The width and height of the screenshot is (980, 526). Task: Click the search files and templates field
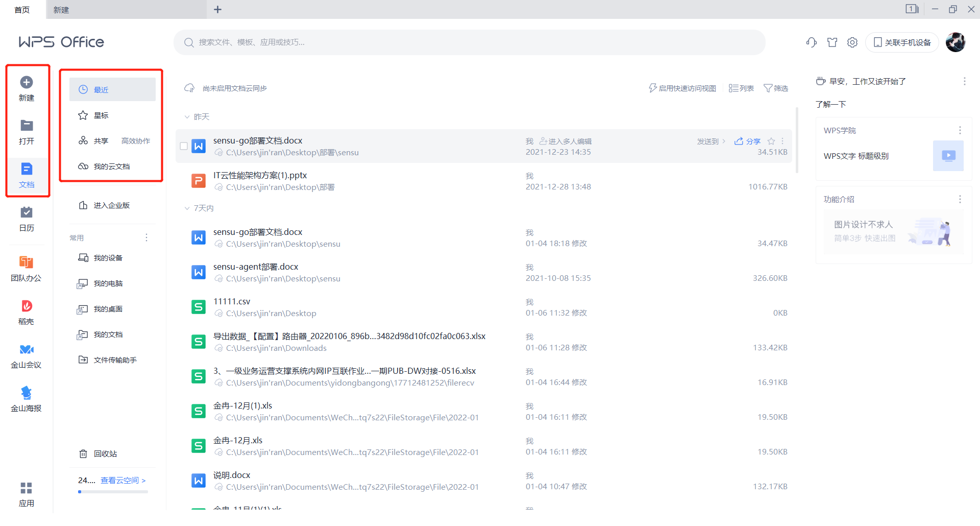[x=469, y=42]
